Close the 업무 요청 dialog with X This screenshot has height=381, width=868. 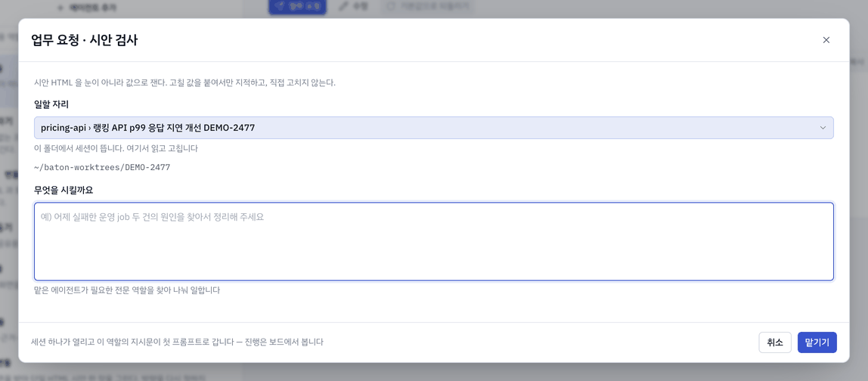[826, 40]
